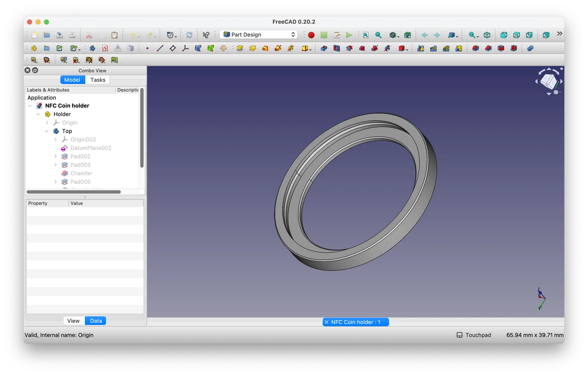The image size is (588, 375).
Task: Collapse the Top body node
Action: (47, 131)
